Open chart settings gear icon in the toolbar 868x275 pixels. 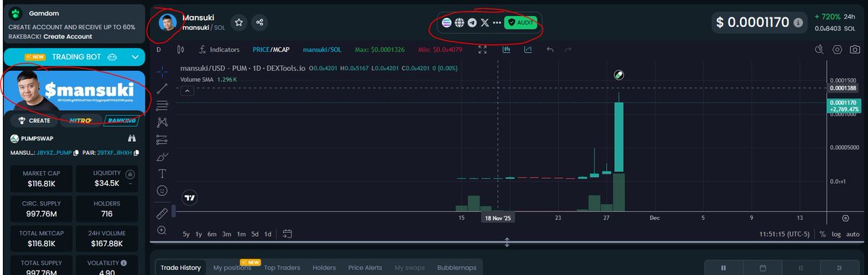[x=837, y=49]
